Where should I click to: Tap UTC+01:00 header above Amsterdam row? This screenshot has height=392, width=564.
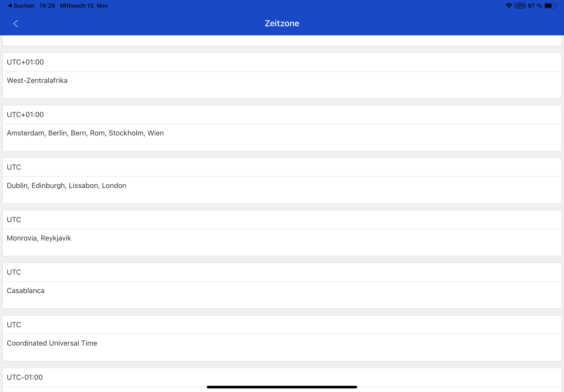click(x=25, y=115)
